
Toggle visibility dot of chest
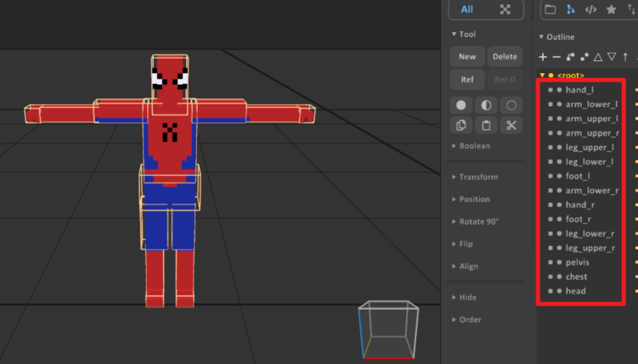pyautogui.click(x=560, y=277)
